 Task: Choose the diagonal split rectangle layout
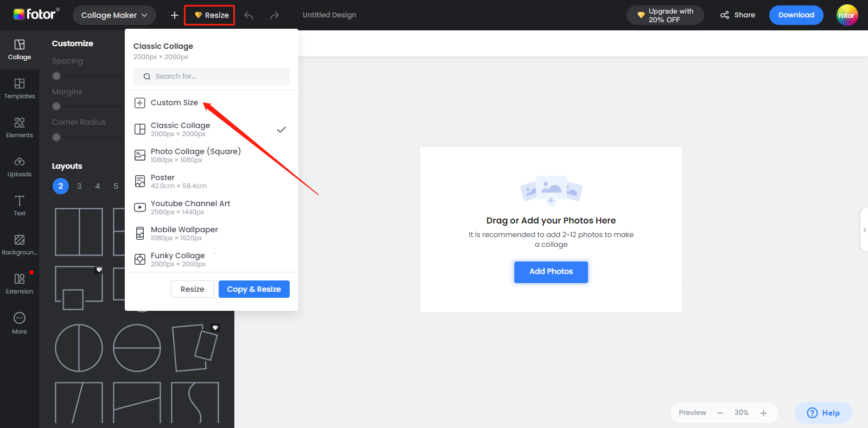(x=79, y=403)
